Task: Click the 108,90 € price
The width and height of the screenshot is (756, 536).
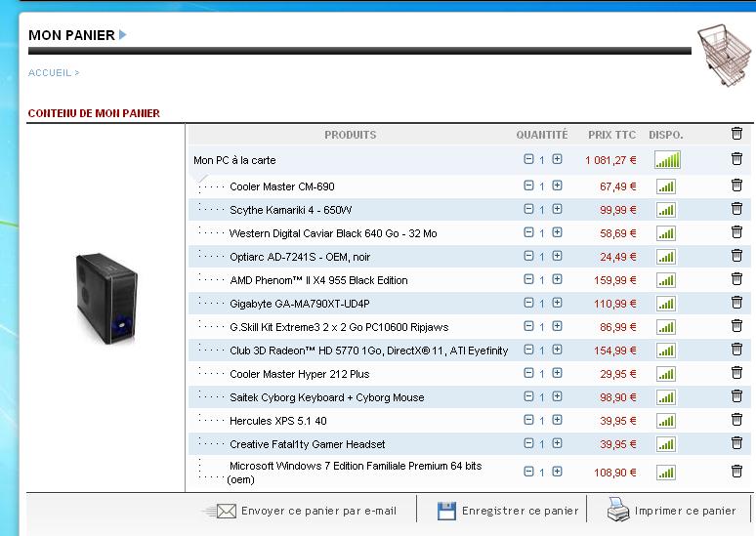Action: (614, 473)
